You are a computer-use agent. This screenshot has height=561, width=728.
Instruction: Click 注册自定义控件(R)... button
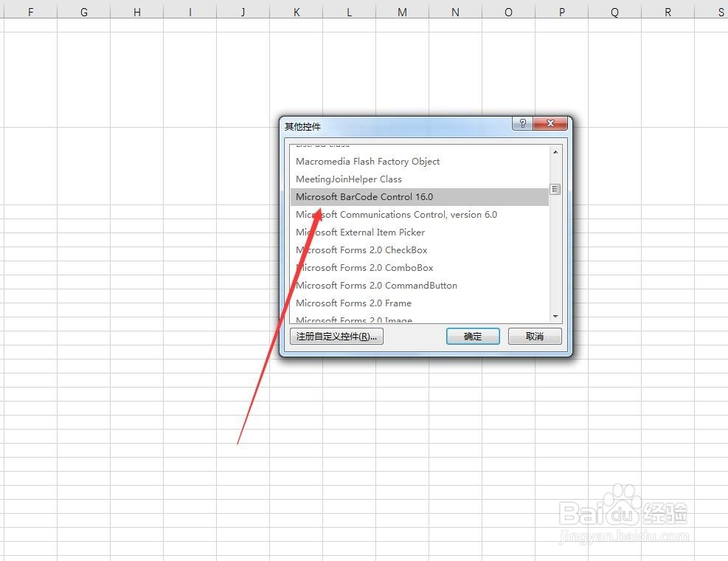[x=336, y=336]
